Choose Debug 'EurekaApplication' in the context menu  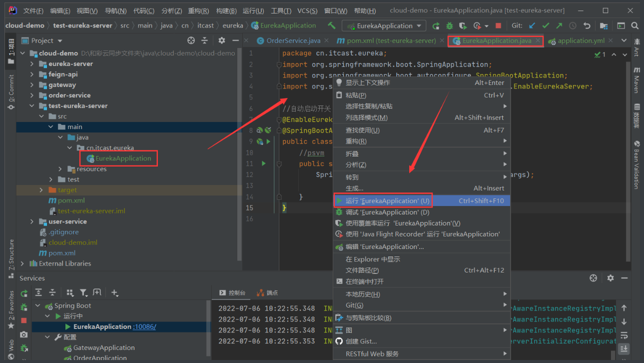pos(421,212)
